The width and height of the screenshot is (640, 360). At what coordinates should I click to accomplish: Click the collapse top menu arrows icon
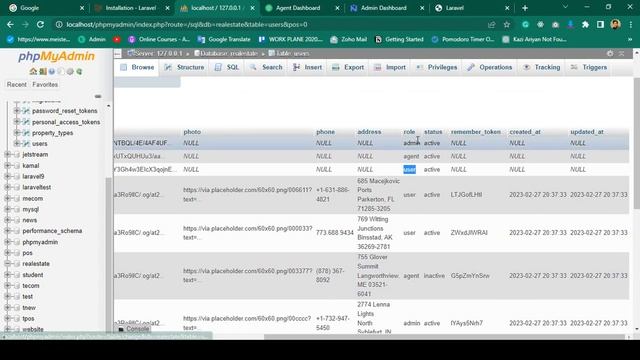click(x=621, y=53)
